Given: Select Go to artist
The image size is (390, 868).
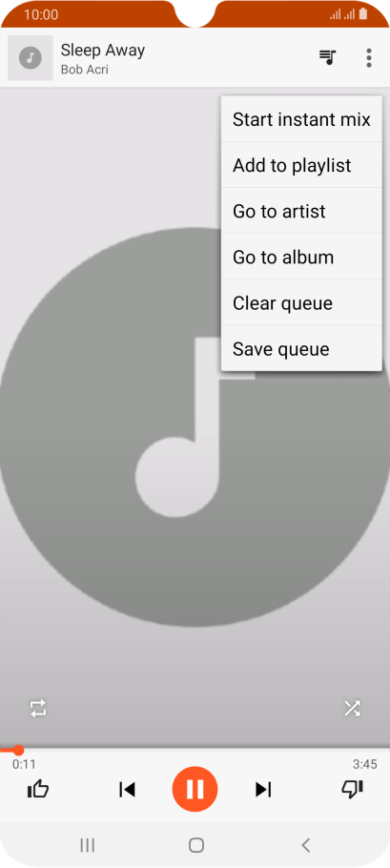Looking at the screenshot, I should (301, 211).
